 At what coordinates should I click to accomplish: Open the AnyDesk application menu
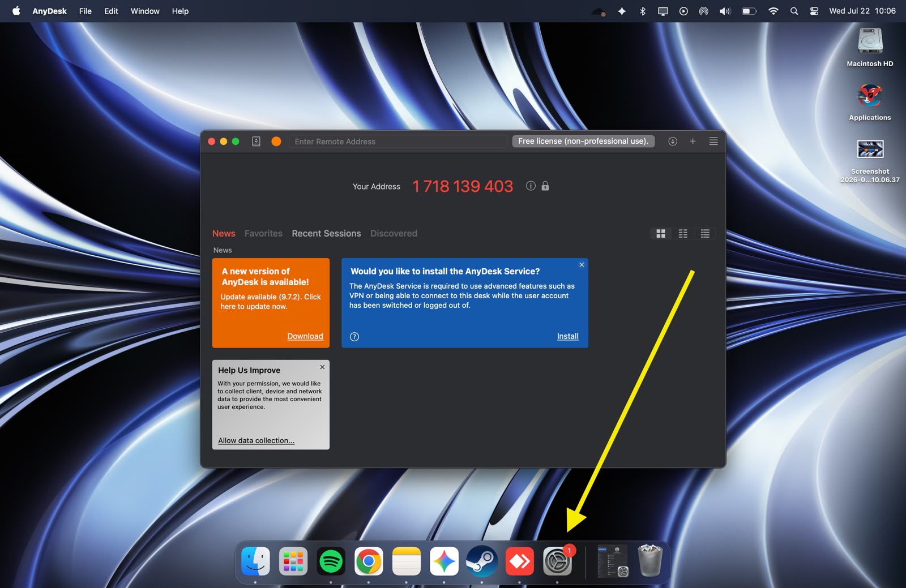[49, 11]
